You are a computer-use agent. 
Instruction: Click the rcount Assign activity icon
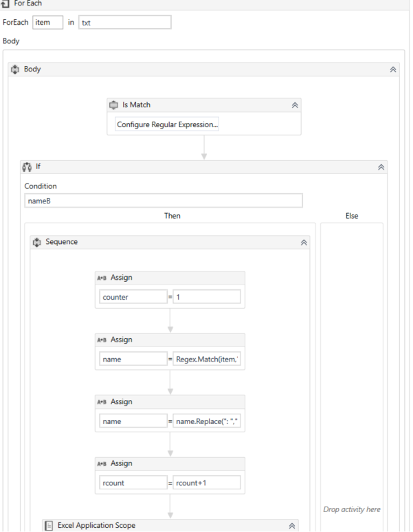click(102, 463)
